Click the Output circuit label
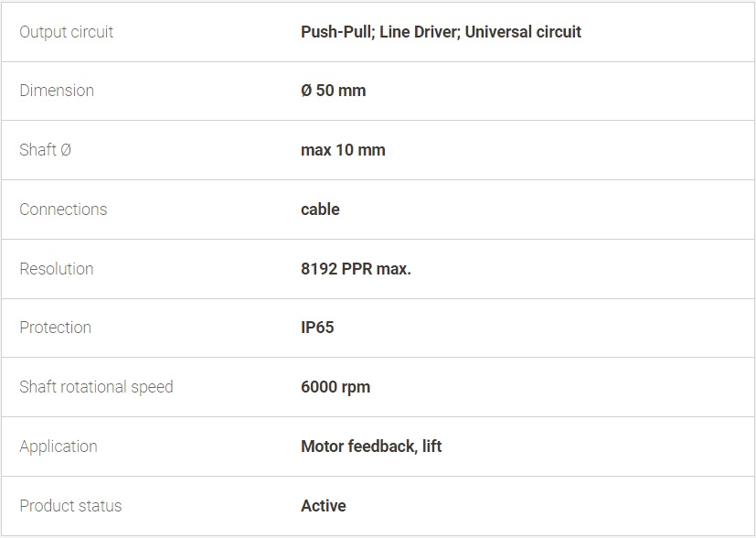 67,32
